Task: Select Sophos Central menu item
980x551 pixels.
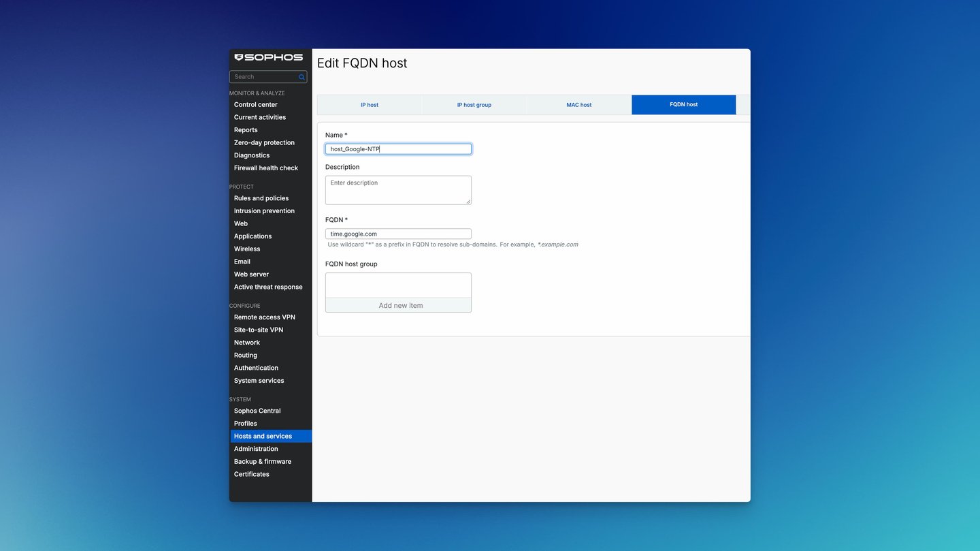Action: (257, 411)
